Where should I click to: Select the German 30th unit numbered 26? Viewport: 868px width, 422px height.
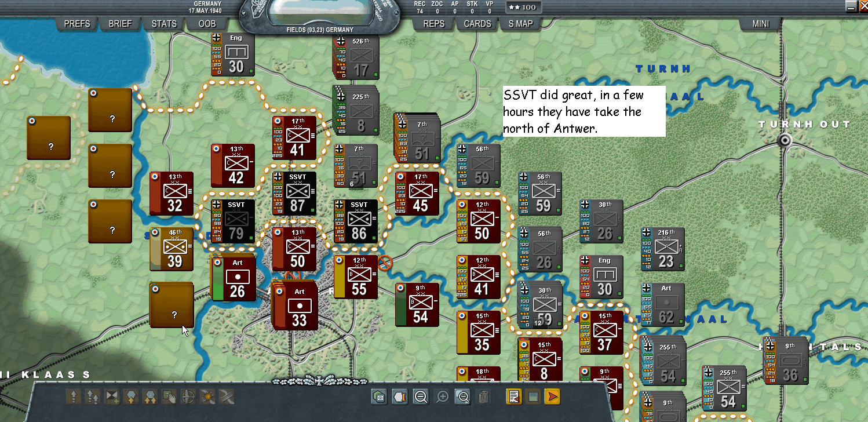602,221
